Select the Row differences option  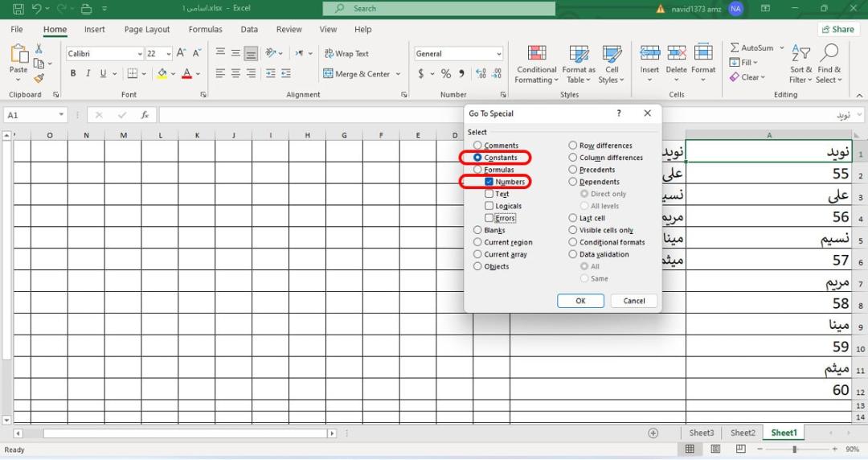click(572, 146)
